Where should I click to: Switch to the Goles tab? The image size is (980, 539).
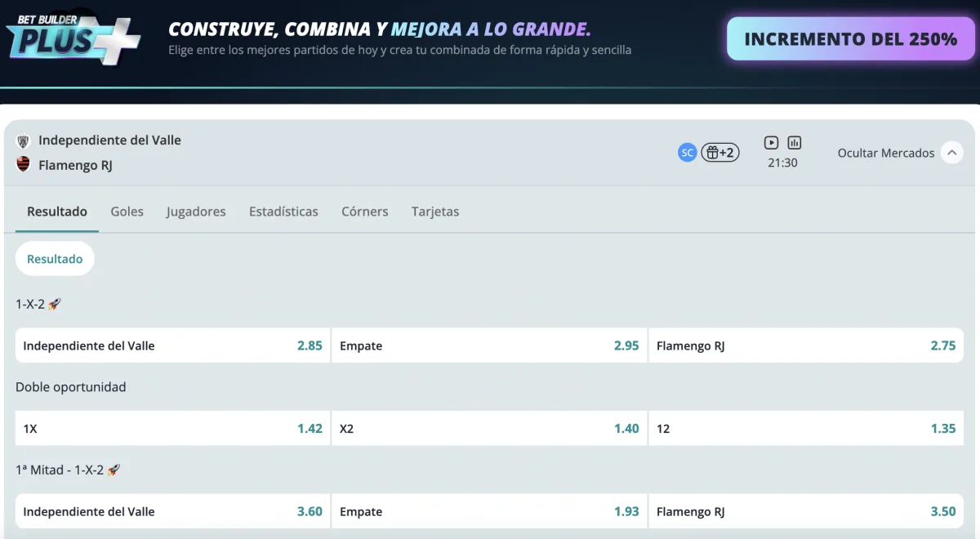(127, 212)
